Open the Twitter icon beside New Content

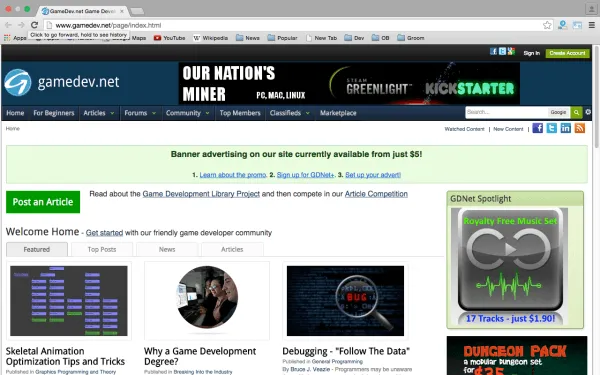click(551, 128)
